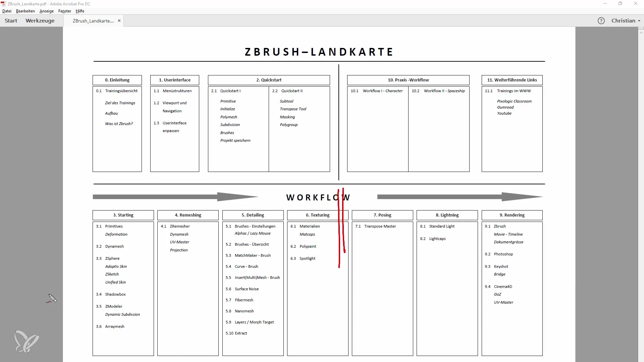Click the ZBrush logo icon bottom left
Image resolution: width=644 pixels, height=362 pixels.
click(26, 343)
